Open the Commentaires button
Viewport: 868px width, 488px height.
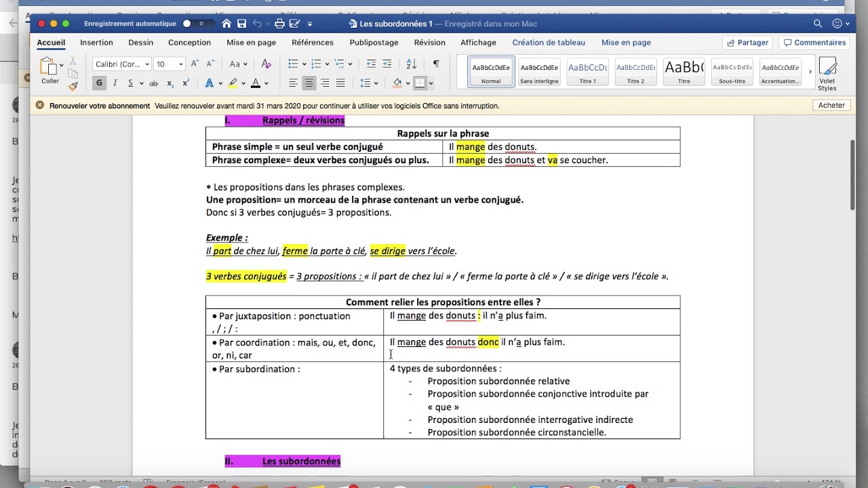pyautogui.click(x=814, y=42)
